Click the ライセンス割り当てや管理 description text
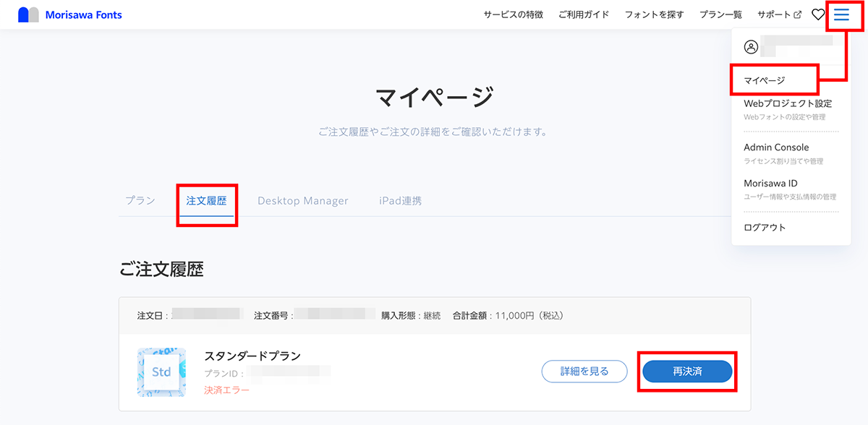Image resolution: width=868 pixels, height=425 pixels. (x=783, y=161)
